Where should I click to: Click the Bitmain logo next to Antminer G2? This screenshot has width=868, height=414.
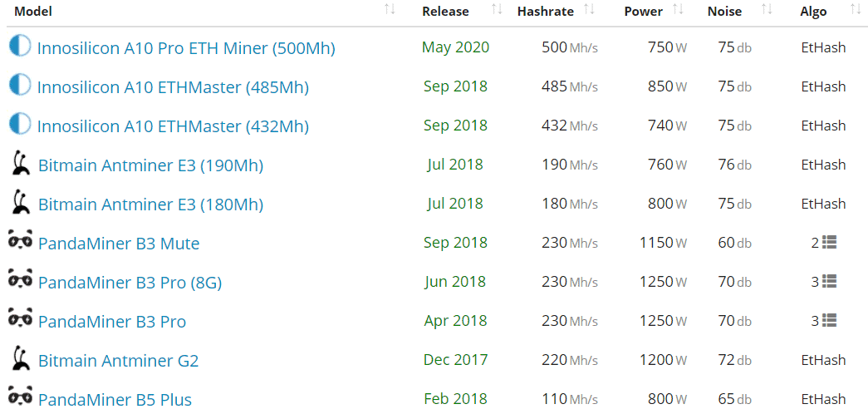pos(21,359)
